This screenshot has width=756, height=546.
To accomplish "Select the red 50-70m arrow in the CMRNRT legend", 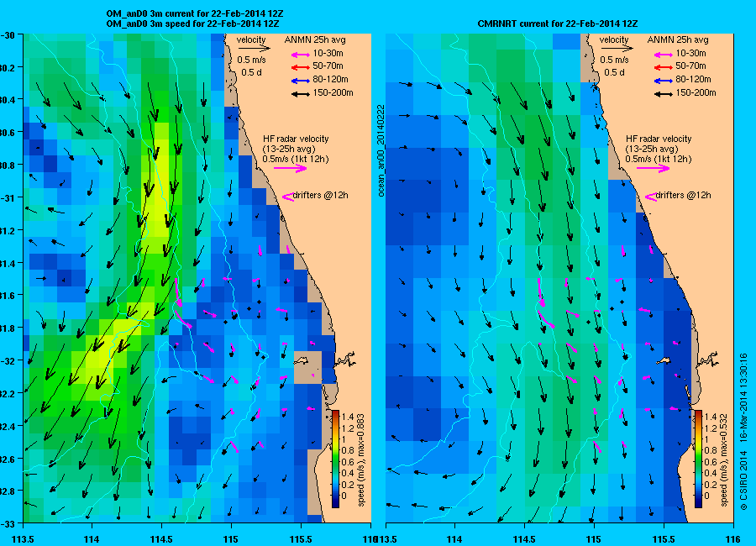I will click(x=664, y=67).
